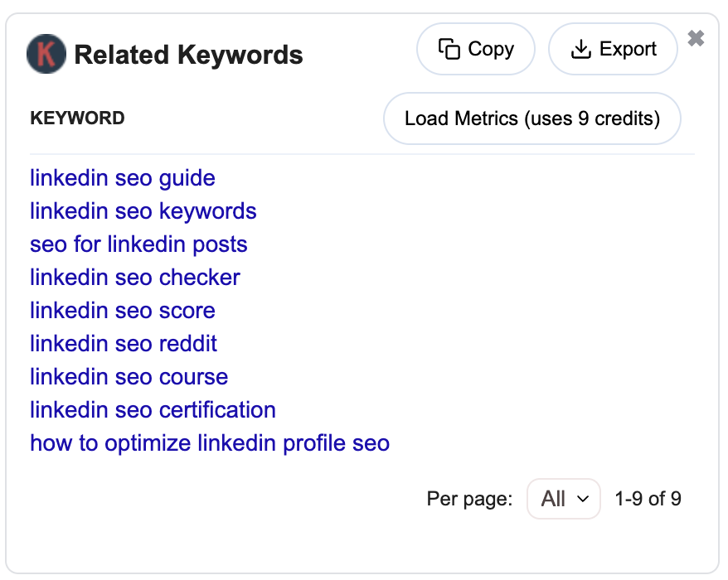Open the Per page dropdown
This screenshot has width=728, height=580.
tap(564, 499)
